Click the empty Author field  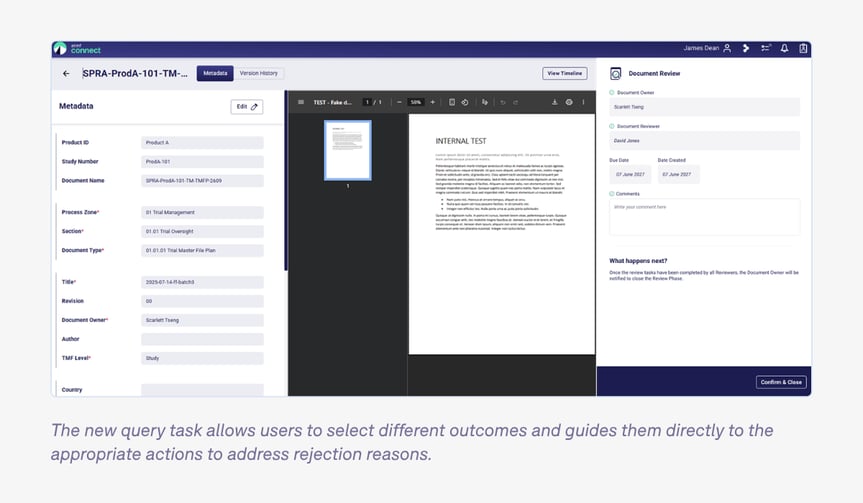(x=202, y=339)
